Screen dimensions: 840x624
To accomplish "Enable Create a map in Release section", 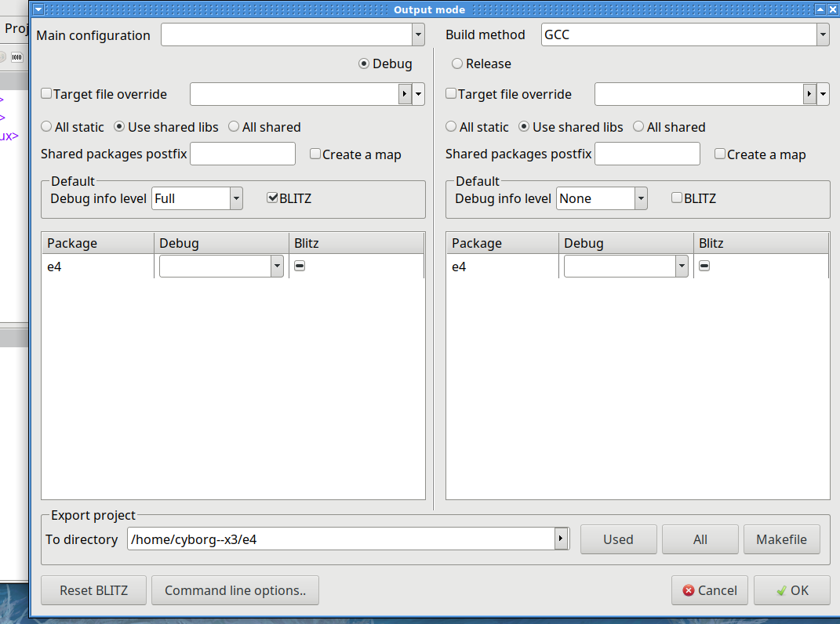I will point(720,154).
